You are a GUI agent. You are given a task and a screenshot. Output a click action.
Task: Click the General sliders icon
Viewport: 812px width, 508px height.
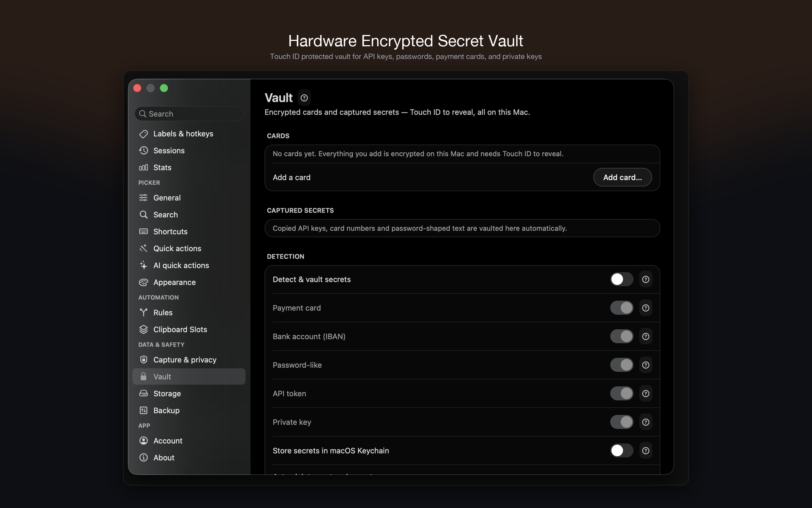(x=143, y=198)
